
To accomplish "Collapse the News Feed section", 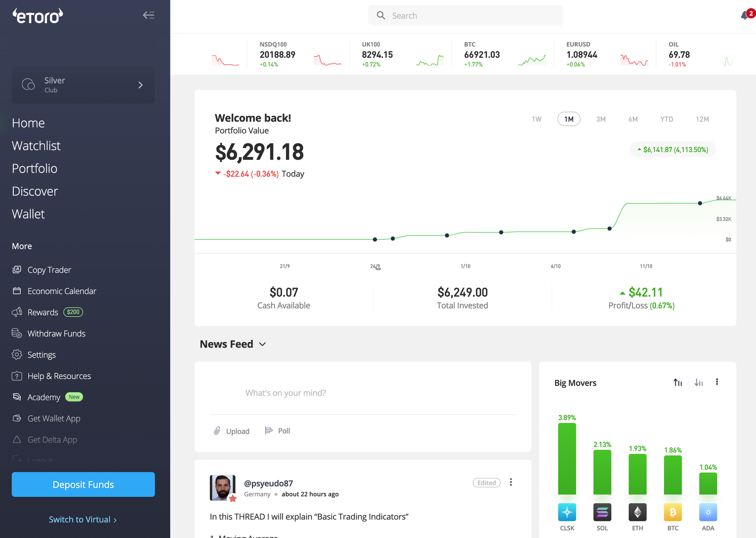I will pos(263,344).
